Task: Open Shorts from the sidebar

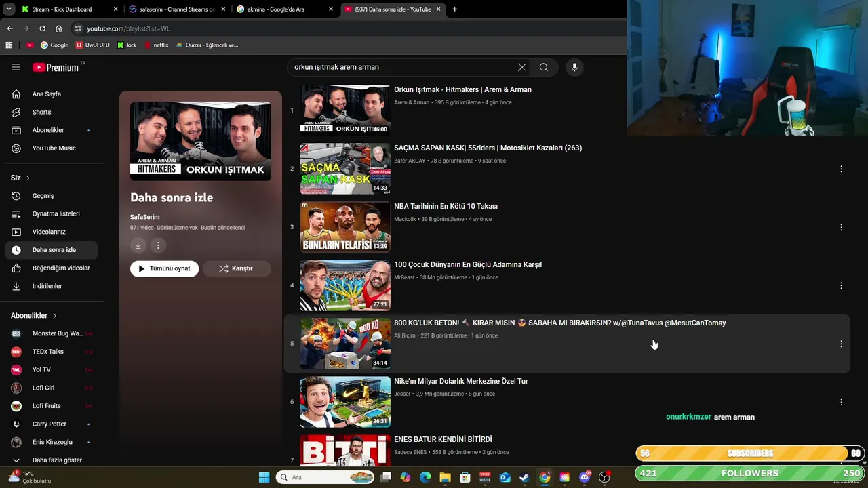Action: click(52, 113)
